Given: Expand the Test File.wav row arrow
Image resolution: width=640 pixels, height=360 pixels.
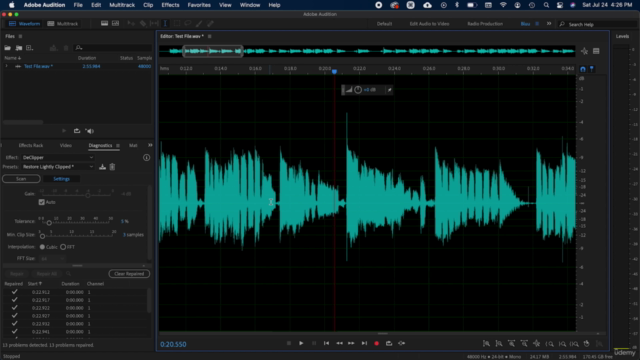Looking at the screenshot, I should 6,66.
